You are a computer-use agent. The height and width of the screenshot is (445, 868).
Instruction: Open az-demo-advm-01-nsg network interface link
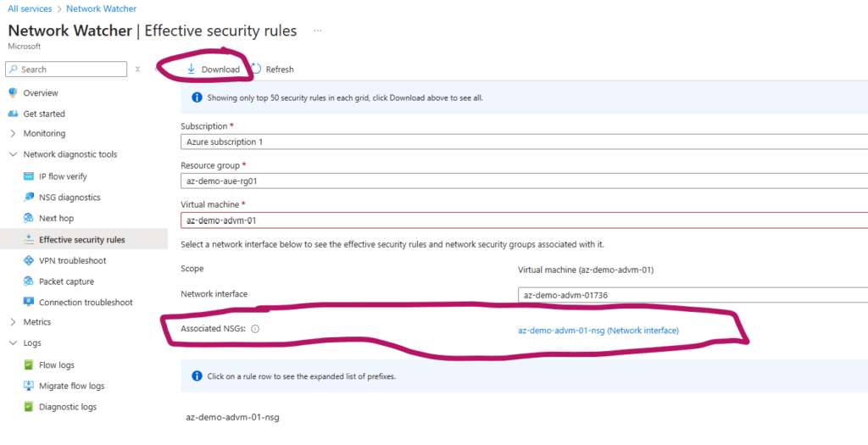tap(598, 331)
